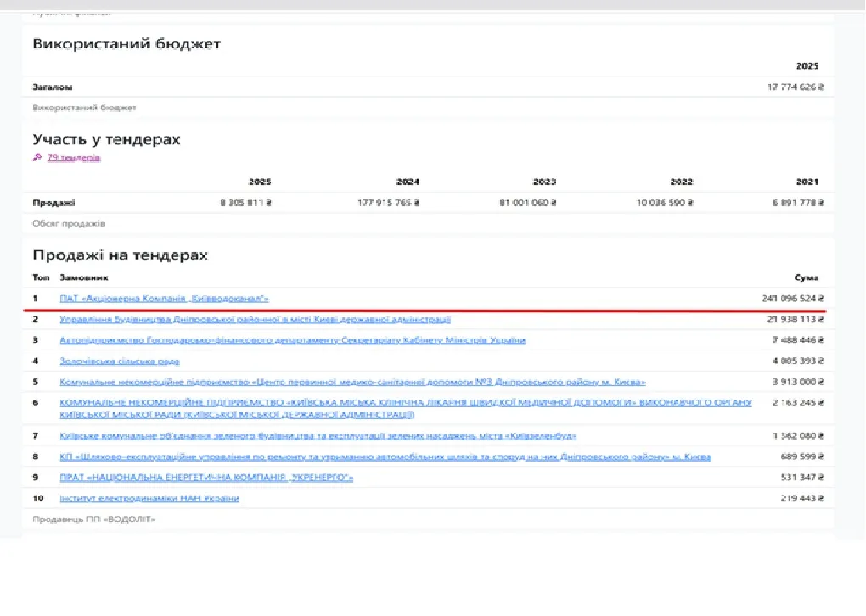Image resolution: width=866 pixels, height=616 pixels.
Task: Click the Замовник column header
Action: (84, 277)
